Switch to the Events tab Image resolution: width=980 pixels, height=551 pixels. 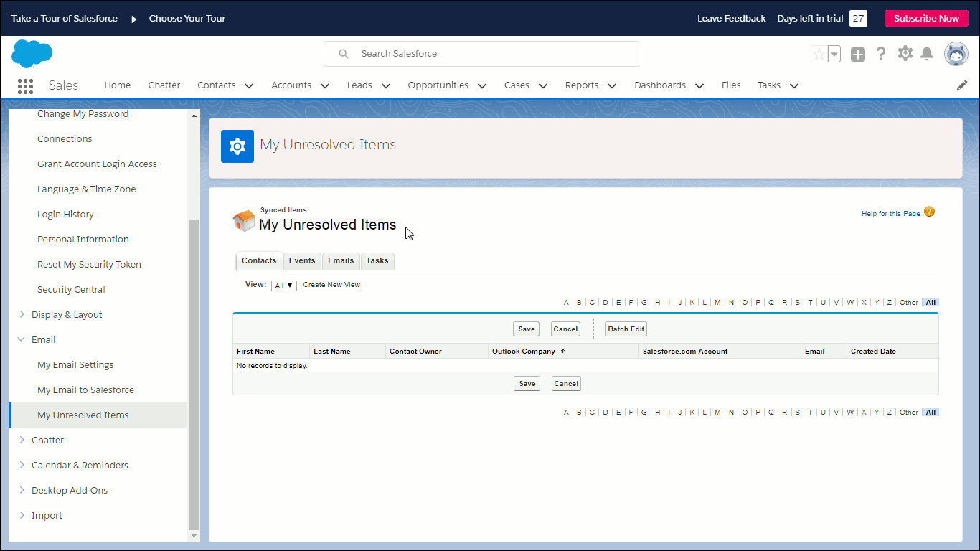(302, 261)
